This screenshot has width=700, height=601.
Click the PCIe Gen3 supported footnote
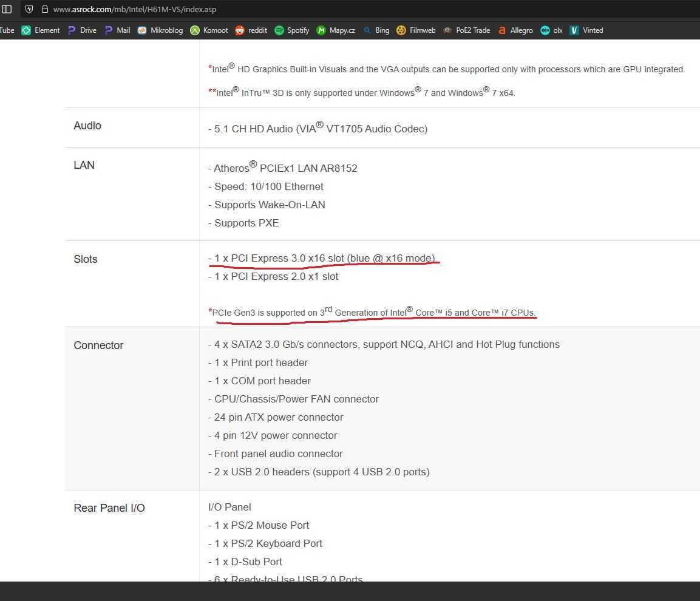click(372, 311)
